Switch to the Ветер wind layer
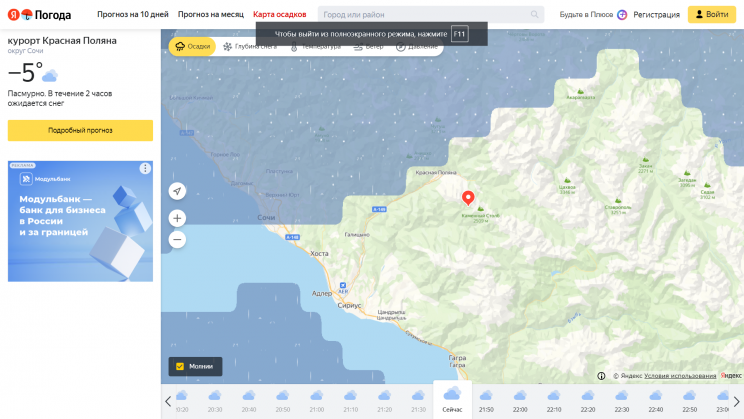This screenshot has width=744, height=419. (x=369, y=47)
